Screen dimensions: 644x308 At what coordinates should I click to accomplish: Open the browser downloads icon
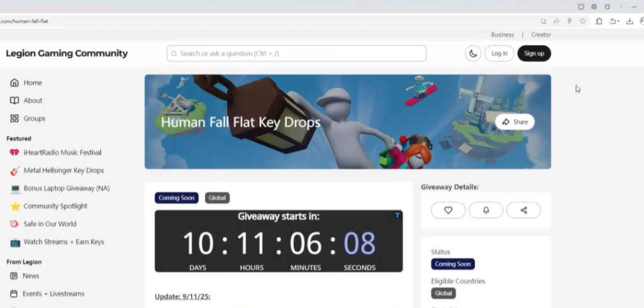630,21
